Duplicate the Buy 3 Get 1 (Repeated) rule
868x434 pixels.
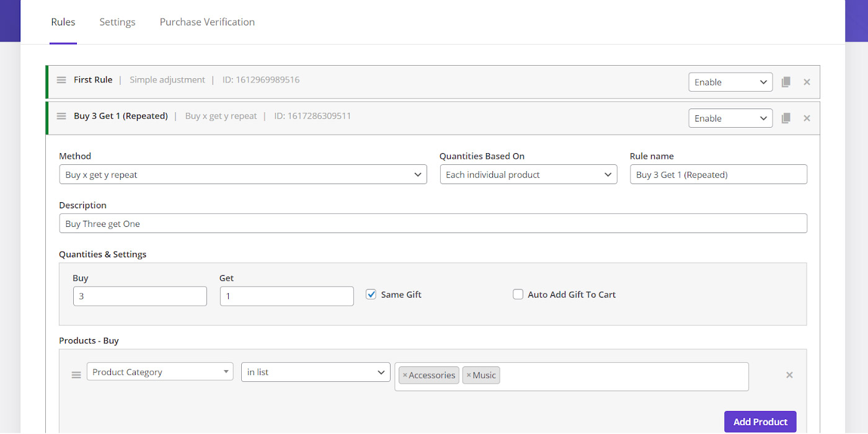[x=786, y=118]
